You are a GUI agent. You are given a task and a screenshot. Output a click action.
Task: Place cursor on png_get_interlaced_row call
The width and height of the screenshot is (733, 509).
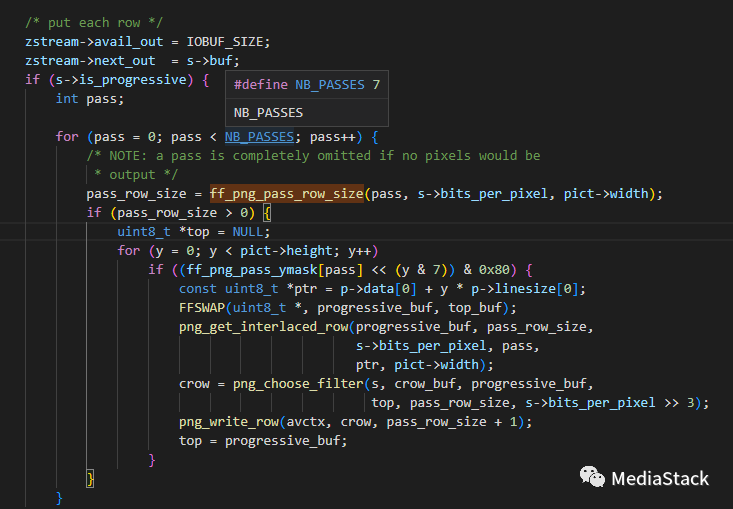(x=266, y=327)
